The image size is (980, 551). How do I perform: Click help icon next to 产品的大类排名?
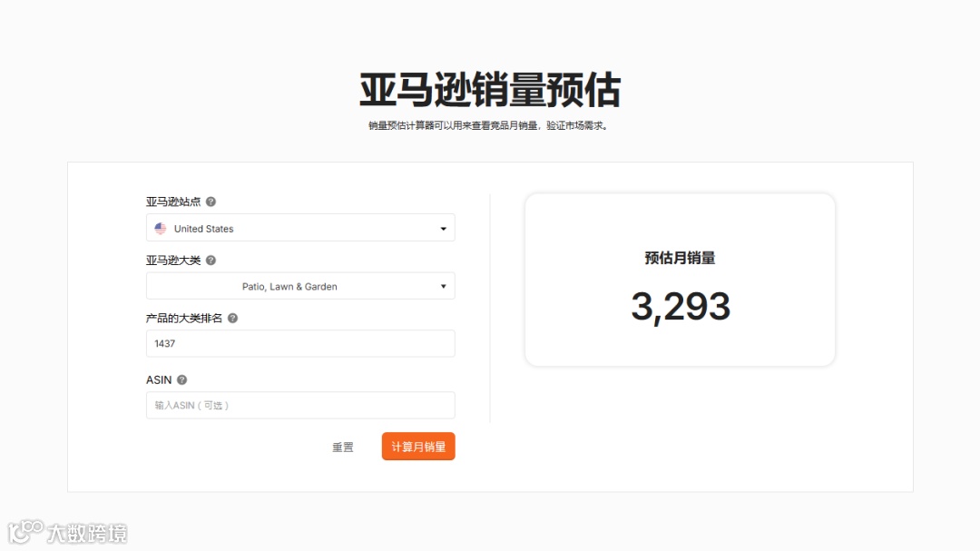(x=232, y=318)
